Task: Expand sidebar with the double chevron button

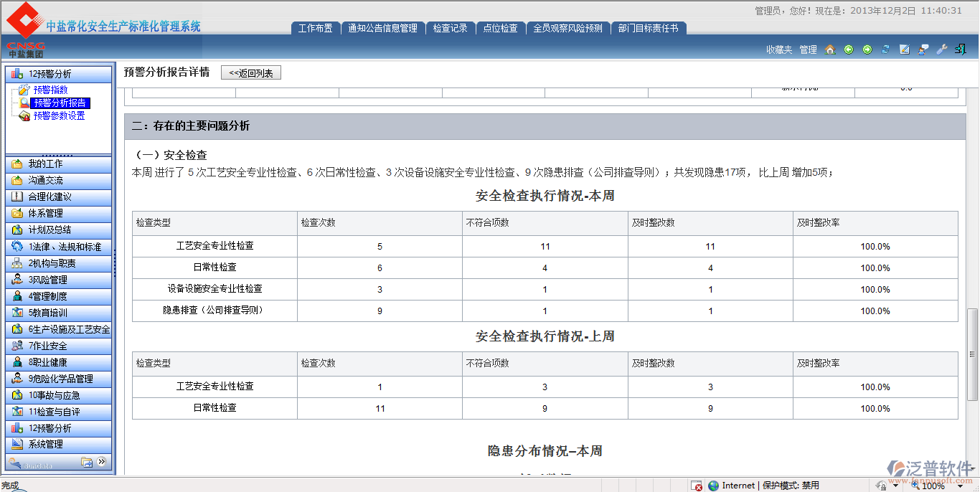Action: 102,462
